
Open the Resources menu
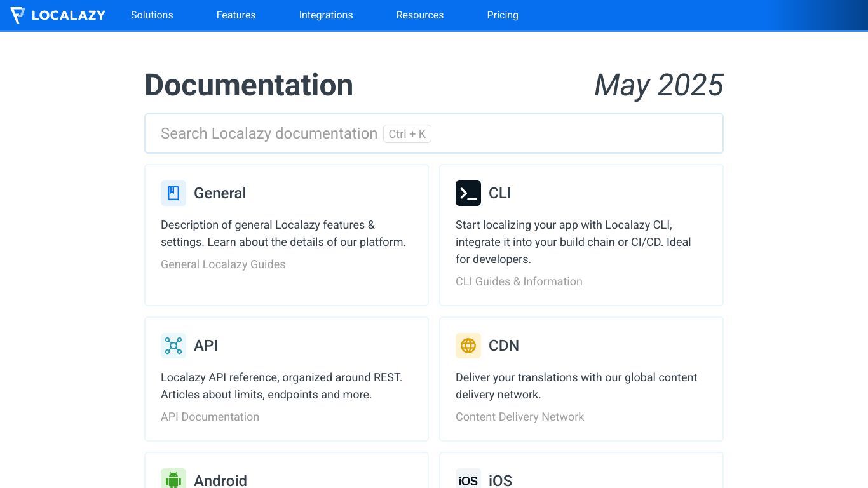420,15
